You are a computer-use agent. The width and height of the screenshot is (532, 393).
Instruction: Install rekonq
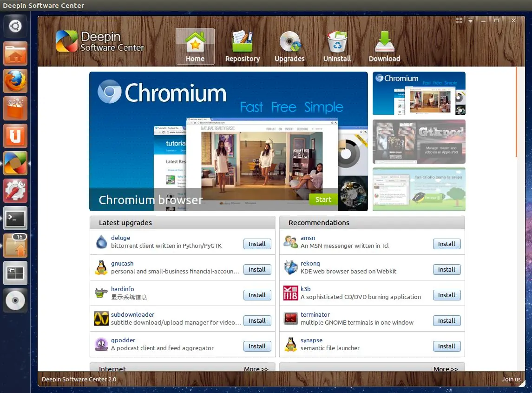(x=447, y=269)
